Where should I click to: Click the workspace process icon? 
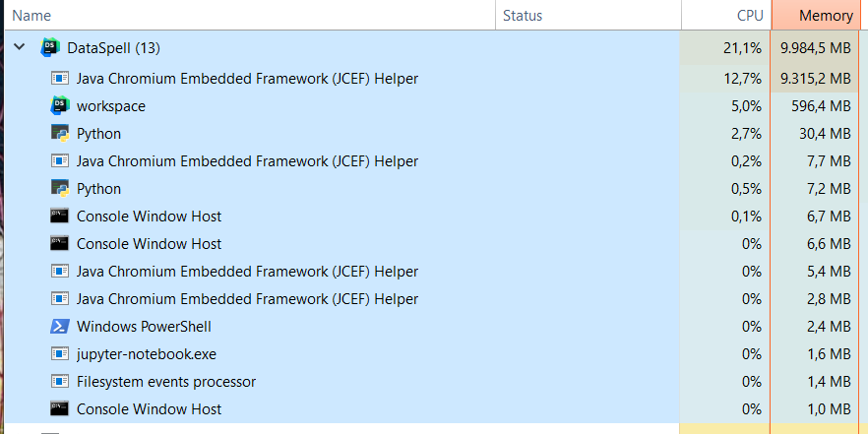[x=59, y=105]
